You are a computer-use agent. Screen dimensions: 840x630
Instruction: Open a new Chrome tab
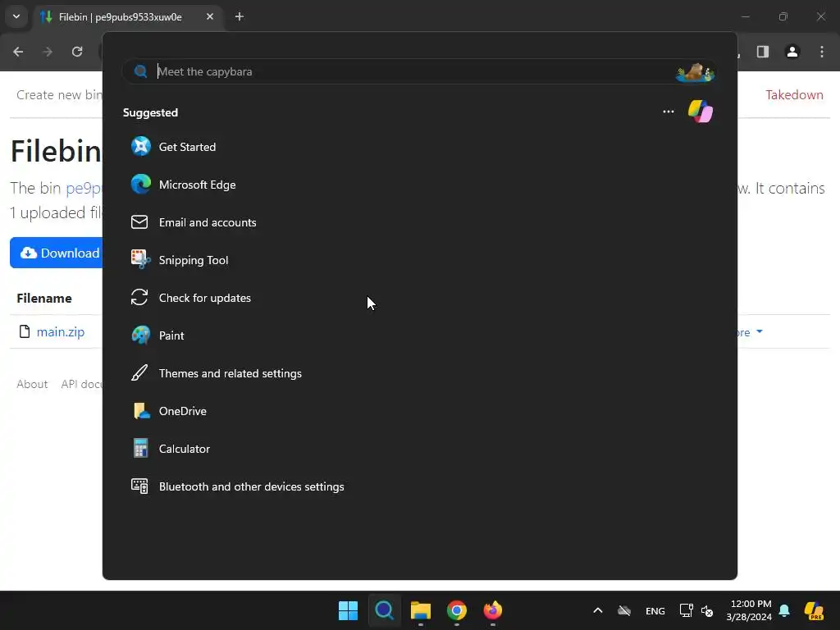coord(240,16)
